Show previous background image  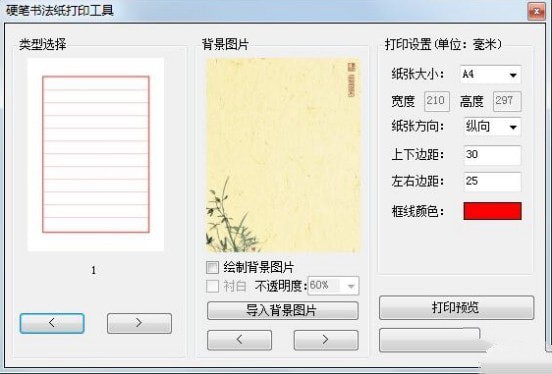pyautogui.click(x=239, y=340)
